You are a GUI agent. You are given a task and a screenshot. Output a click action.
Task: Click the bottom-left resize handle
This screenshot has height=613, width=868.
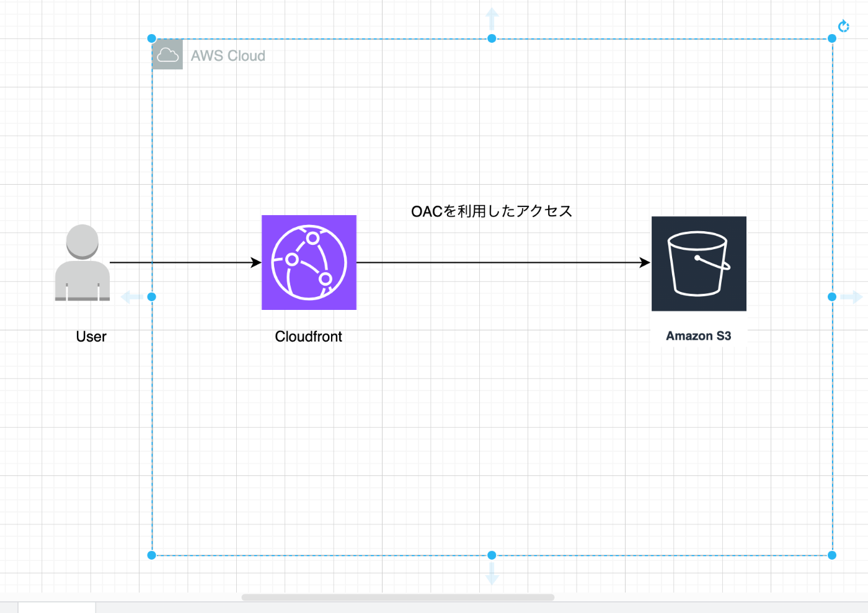(152, 555)
